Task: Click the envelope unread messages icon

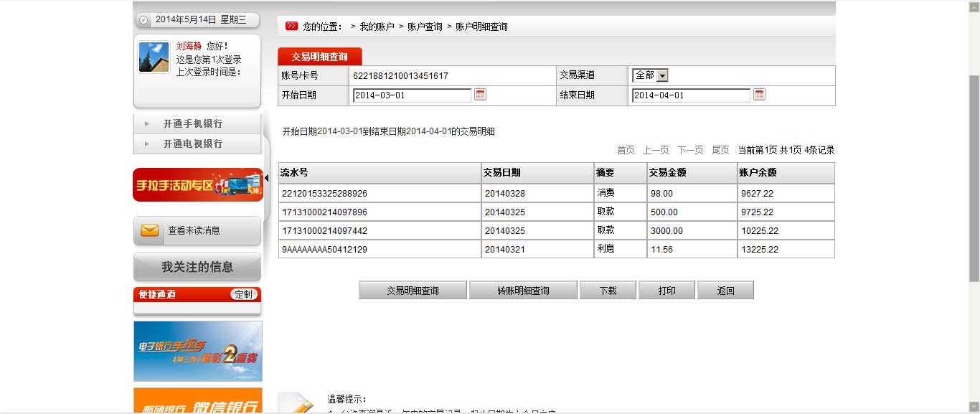Action: click(149, 230)
